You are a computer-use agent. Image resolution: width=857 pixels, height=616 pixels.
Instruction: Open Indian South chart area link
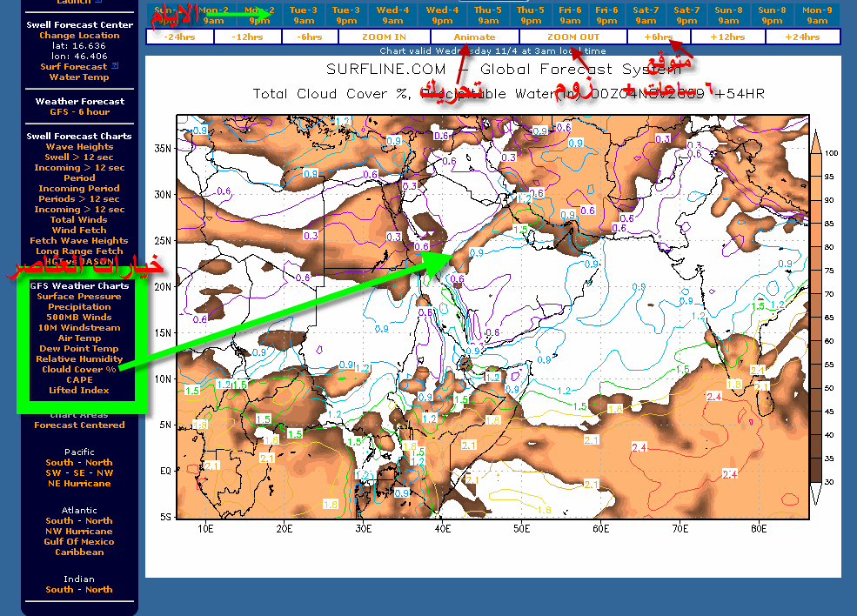click(x=59, y=589)
